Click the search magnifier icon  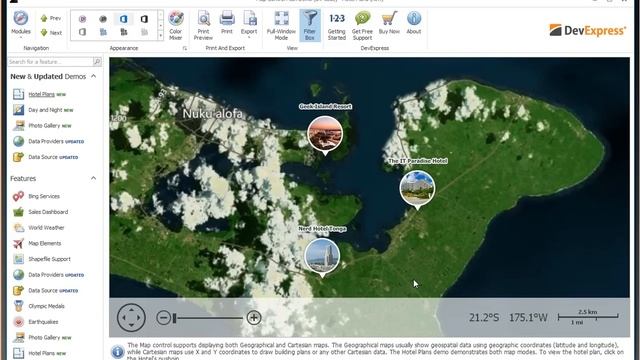coord(97,62)
